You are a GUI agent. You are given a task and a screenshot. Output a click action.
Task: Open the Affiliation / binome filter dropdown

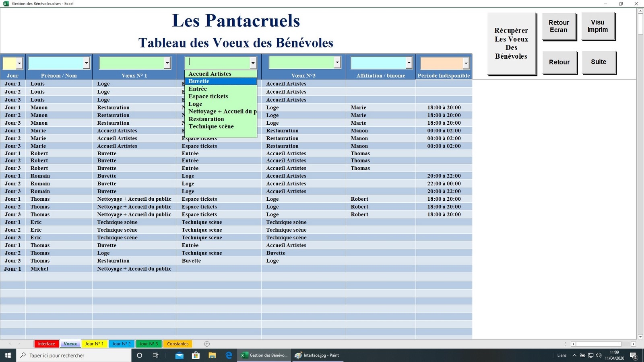click(x=409, y=63)
